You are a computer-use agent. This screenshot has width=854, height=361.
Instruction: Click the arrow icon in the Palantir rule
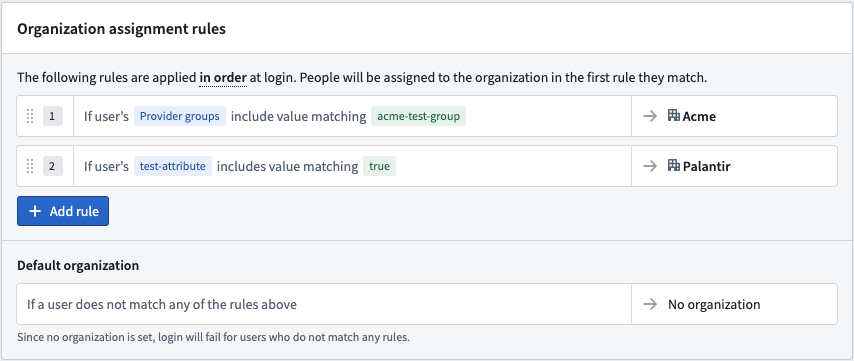click(x=650, y=166)
